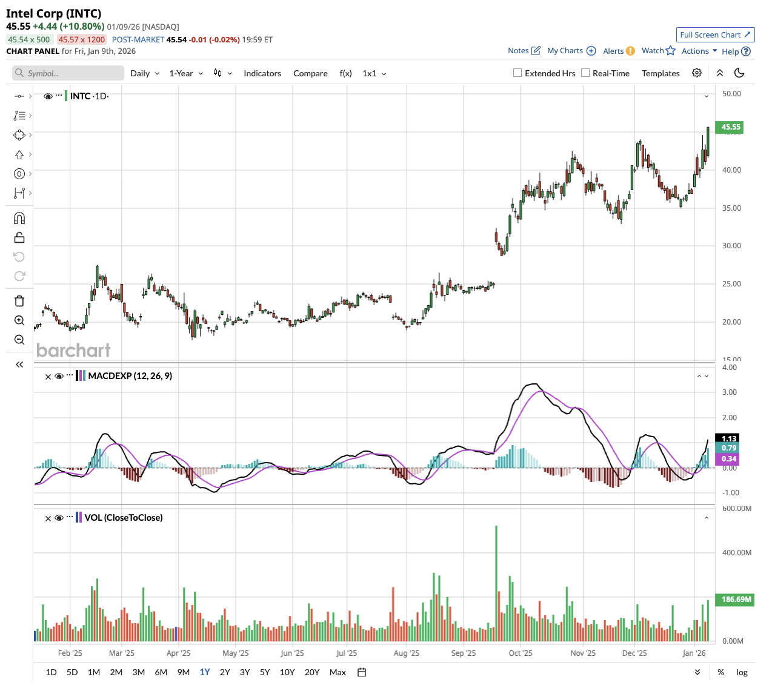Click the MACDEXP purple color swatch
Viewport: 772px width, 700px height.
[x=79, y=376]
